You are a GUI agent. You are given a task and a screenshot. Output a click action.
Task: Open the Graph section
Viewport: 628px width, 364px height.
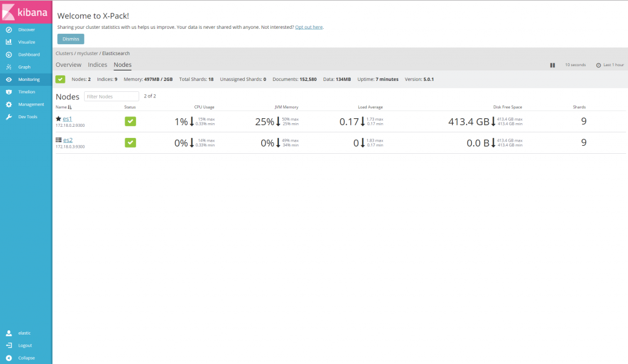[26, 67]
